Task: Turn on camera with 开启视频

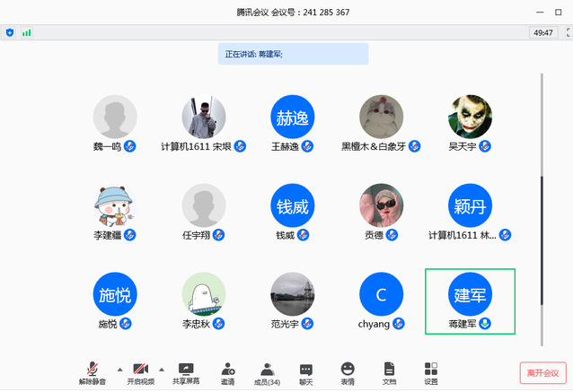Action: tap(141, 373)
